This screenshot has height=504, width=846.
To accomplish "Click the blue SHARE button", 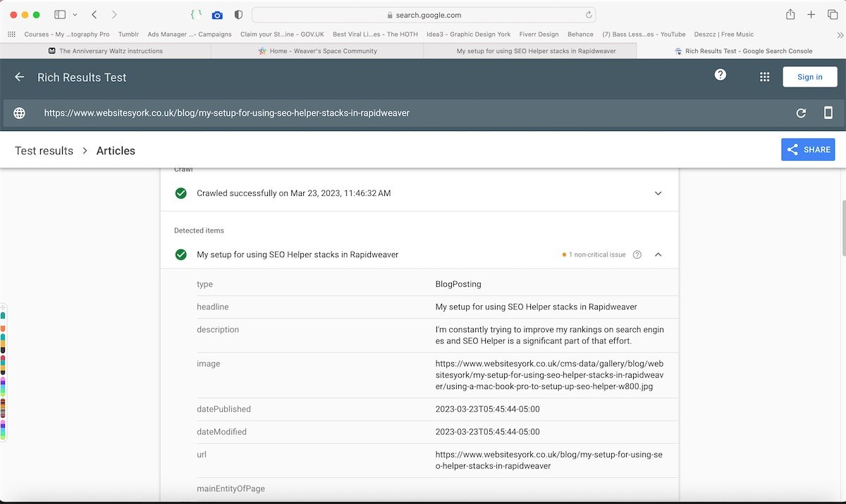I will [x=808, y=149].
